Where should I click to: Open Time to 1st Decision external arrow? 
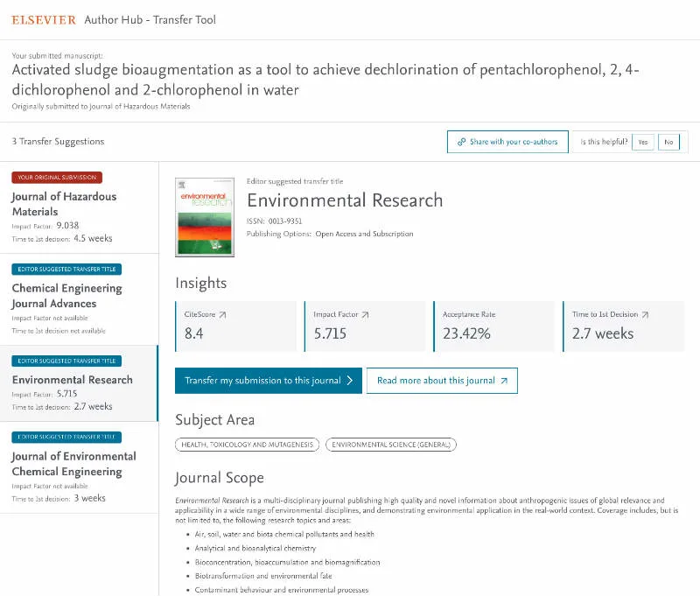pos(645,315)
